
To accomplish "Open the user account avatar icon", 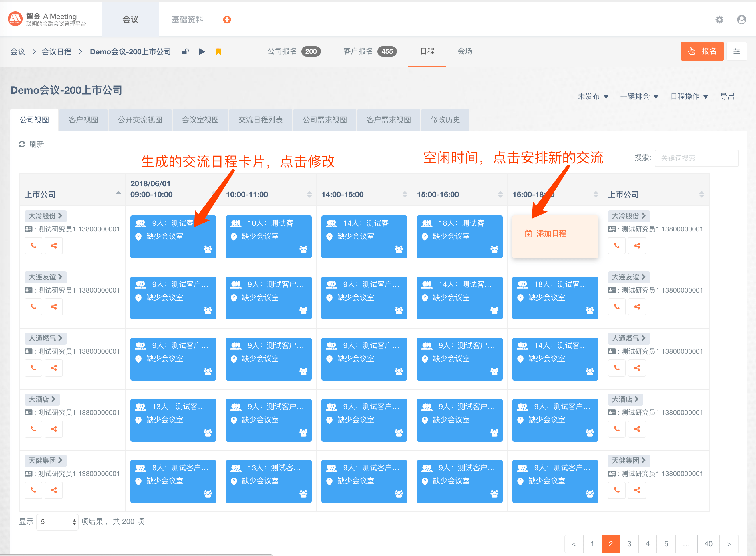I will click(741, 19).
